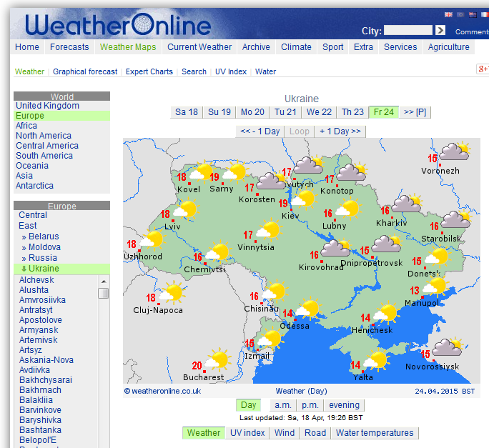Click the weather icon at Lubny
The image size is (489, 448).
pyautogui.click(x=349, y=209)
